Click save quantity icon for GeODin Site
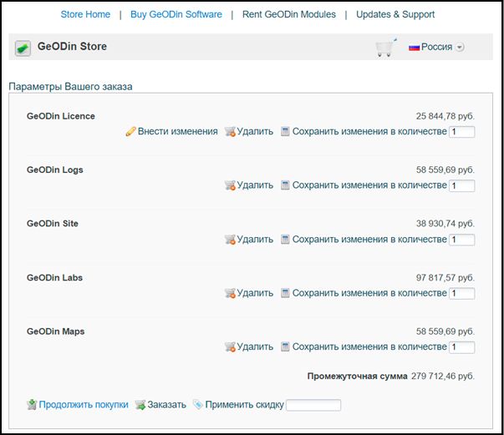The image size is (504, 435). [285, 240]
